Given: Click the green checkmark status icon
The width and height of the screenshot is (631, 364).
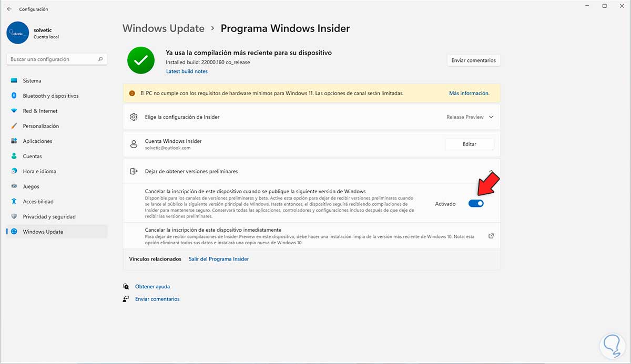Looking at the screenshot, I should (x=140, y=60).
